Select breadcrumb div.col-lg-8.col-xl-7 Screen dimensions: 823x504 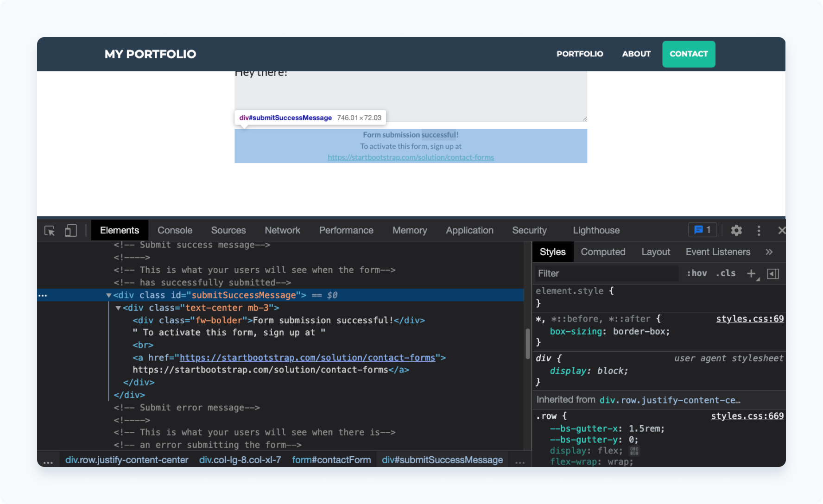[x=240, y=460]
